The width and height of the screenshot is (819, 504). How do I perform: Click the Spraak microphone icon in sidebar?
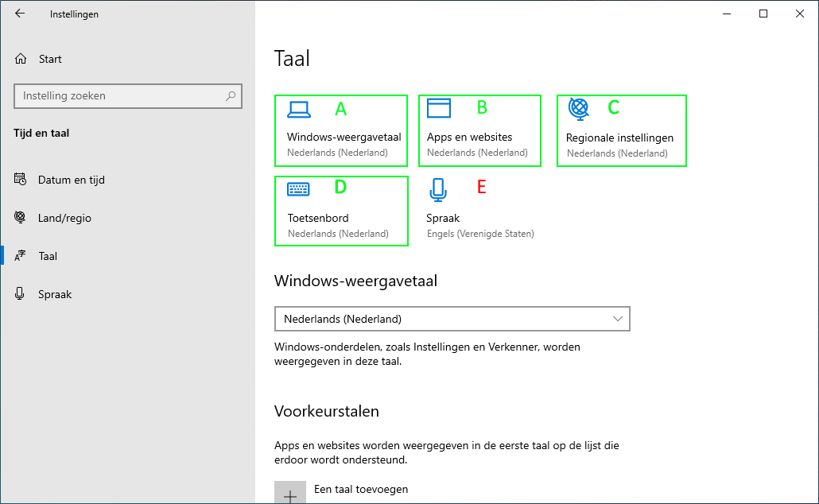click(x=20, y=293)
